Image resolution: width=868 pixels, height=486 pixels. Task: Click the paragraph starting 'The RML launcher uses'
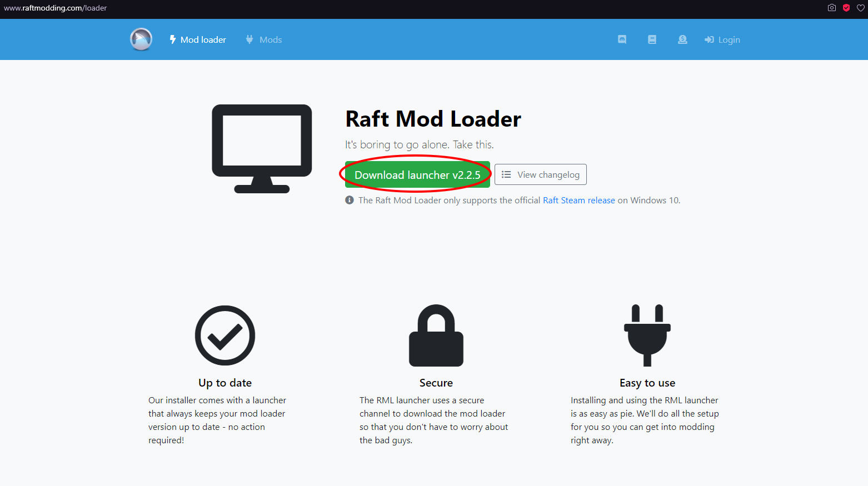pyautogui.click(x=434, y=420)
